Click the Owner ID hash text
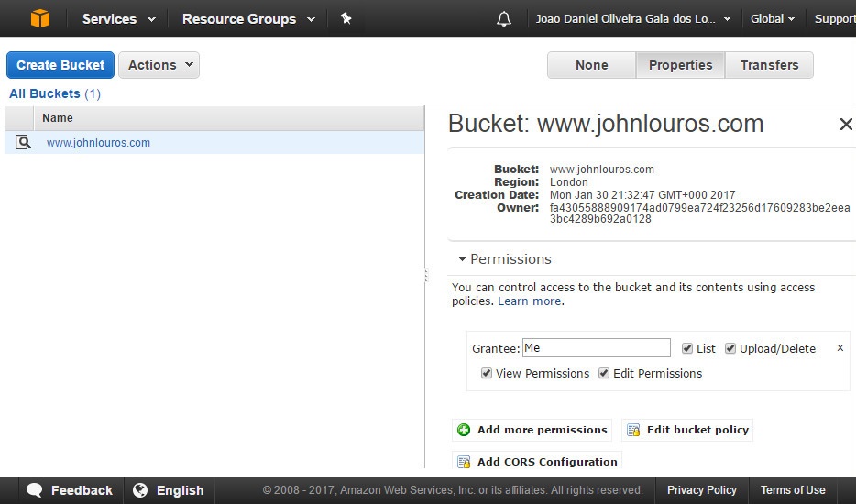The height and width of the screenshot is (504, 856). click(x=700, y=214)
